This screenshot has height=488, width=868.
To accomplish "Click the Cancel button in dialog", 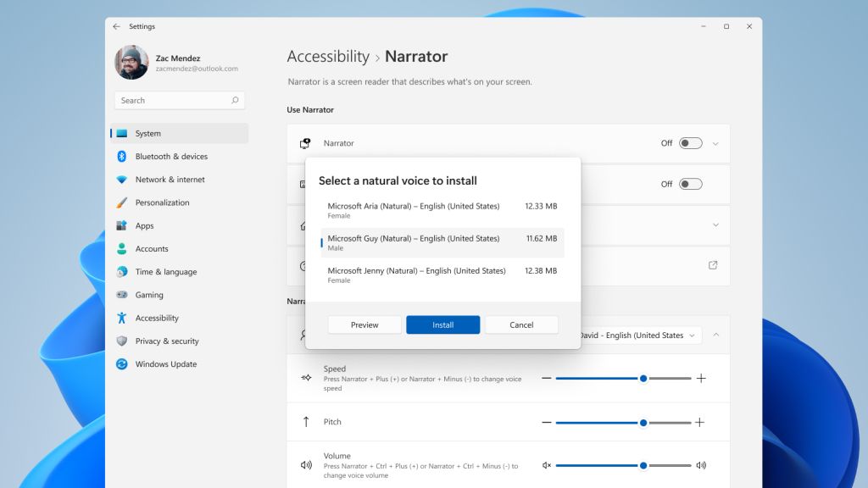I will coord(521,324).
